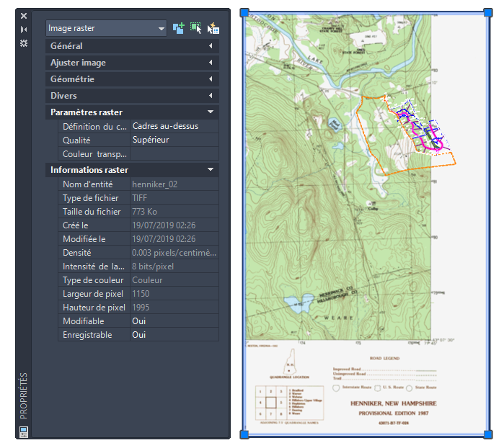Close the Propriétés palette
Screen dimensions: 504x448
click(24, 16)
